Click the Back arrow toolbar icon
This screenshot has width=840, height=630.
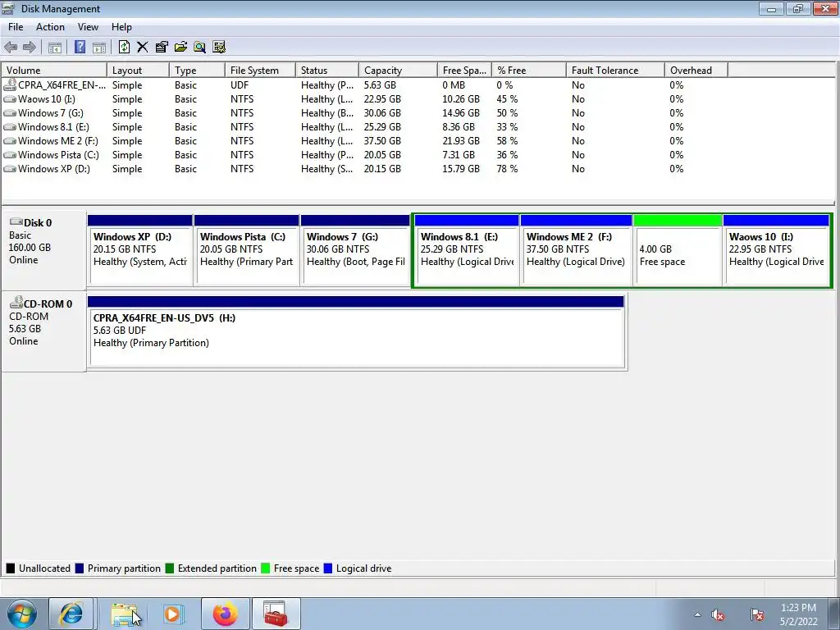[11, 47]
